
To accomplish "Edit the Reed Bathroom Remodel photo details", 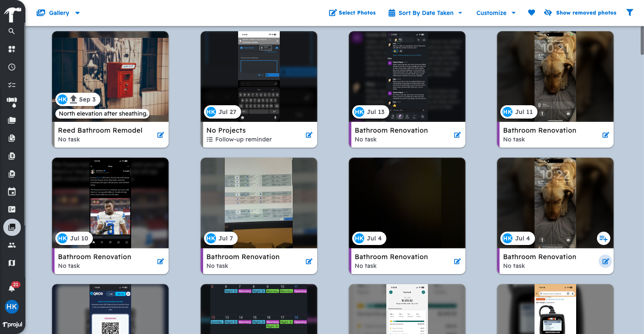I will (x=160, y=135).
